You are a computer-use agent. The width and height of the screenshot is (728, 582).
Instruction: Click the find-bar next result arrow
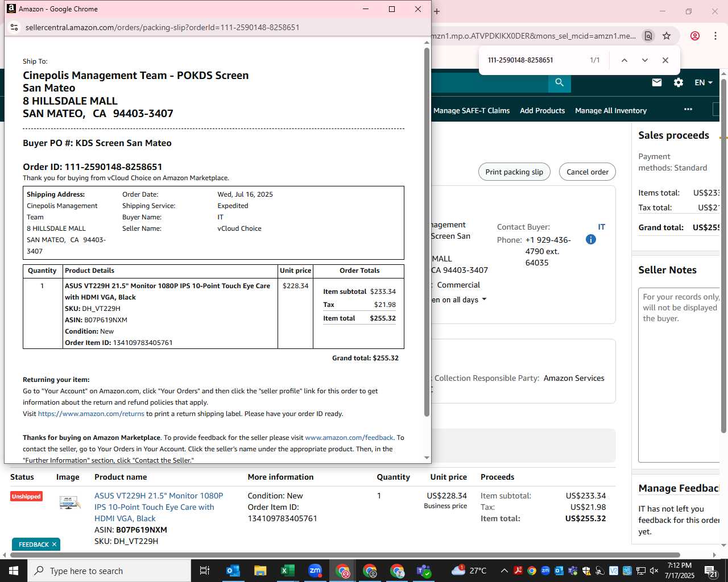coord(645,60)
